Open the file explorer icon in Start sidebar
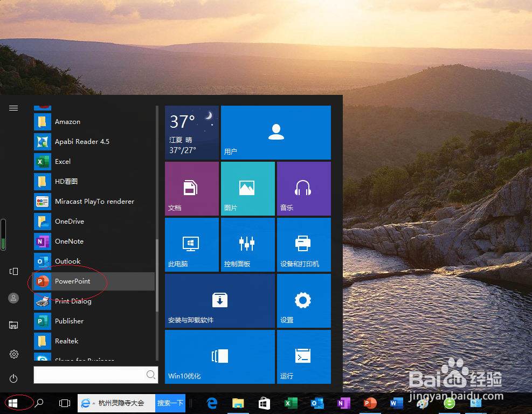 [x=13, y=325]
